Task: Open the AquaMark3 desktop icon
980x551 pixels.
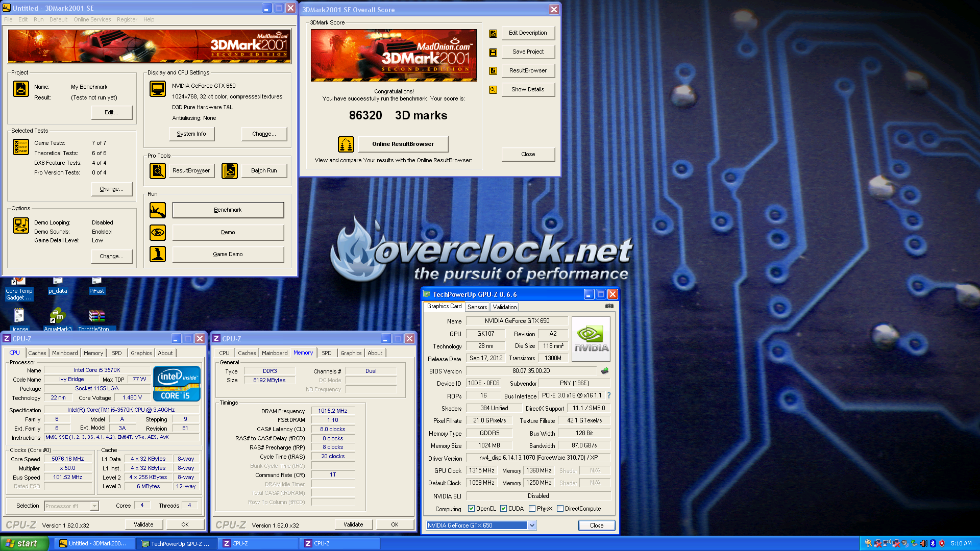Action: coord(58,320)
